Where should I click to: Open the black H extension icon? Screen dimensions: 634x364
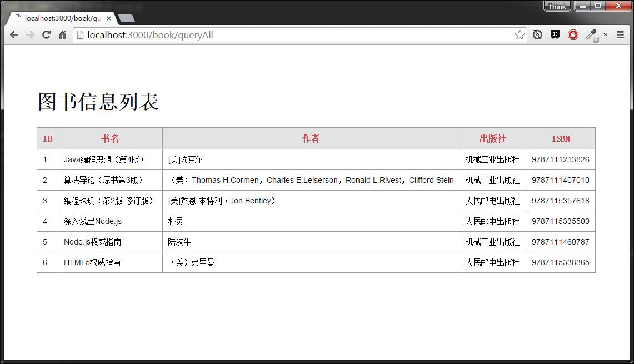(x=555, y=34)
